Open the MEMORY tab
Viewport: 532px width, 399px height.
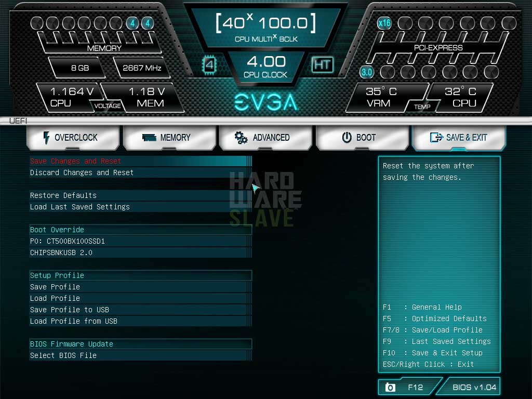(169, 137)
